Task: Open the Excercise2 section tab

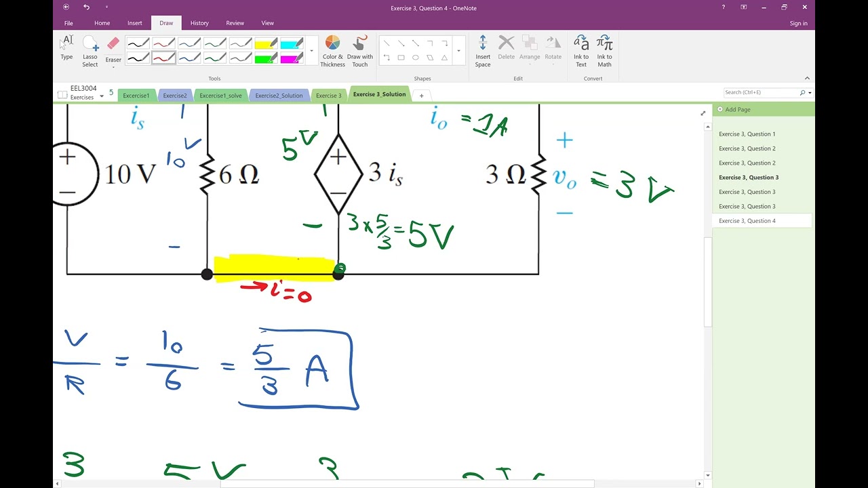Action: coord(175,96)
